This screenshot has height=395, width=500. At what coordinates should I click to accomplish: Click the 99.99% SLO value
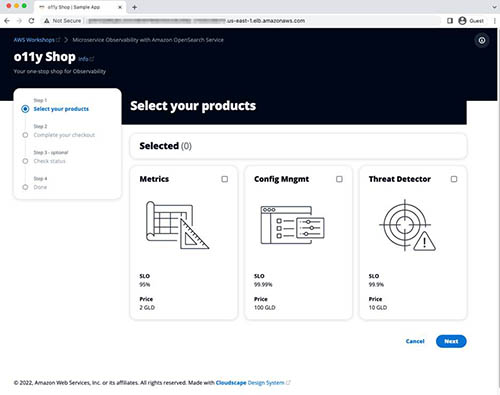[263, 284]
